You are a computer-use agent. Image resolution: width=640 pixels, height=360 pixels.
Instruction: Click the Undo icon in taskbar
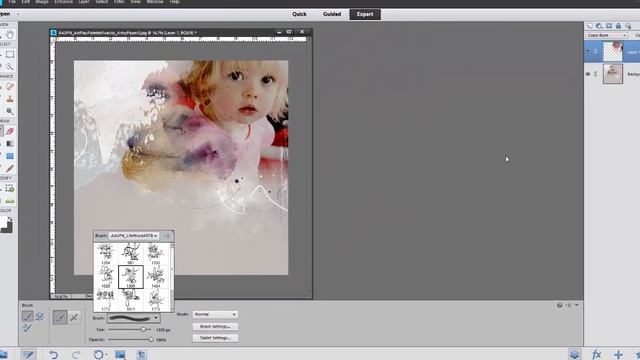[53, 354]
